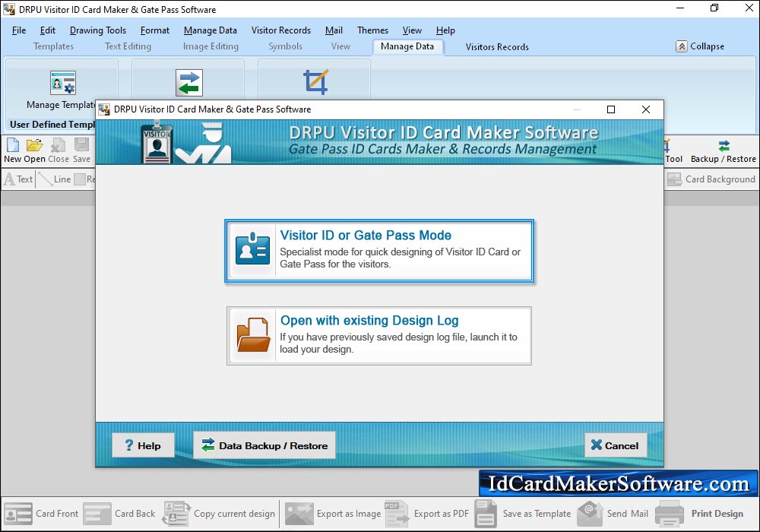
Task: Switch to Card Front view
Action: click(x=41, y=514)
